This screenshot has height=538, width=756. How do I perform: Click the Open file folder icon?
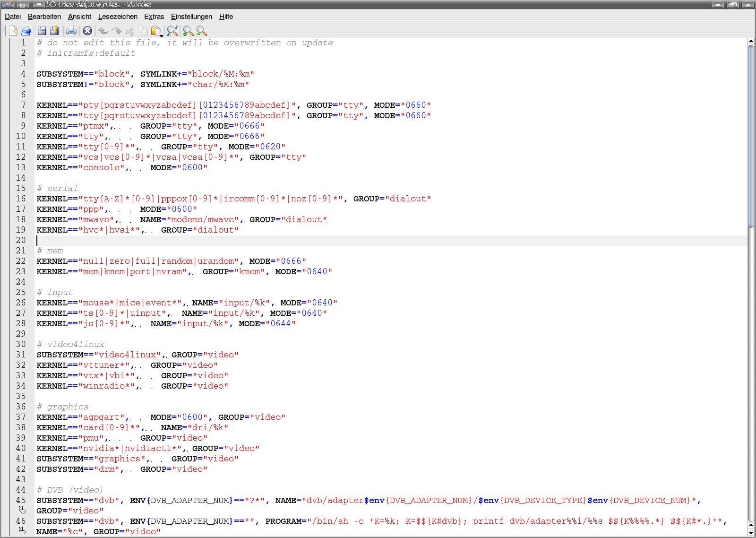26,31
